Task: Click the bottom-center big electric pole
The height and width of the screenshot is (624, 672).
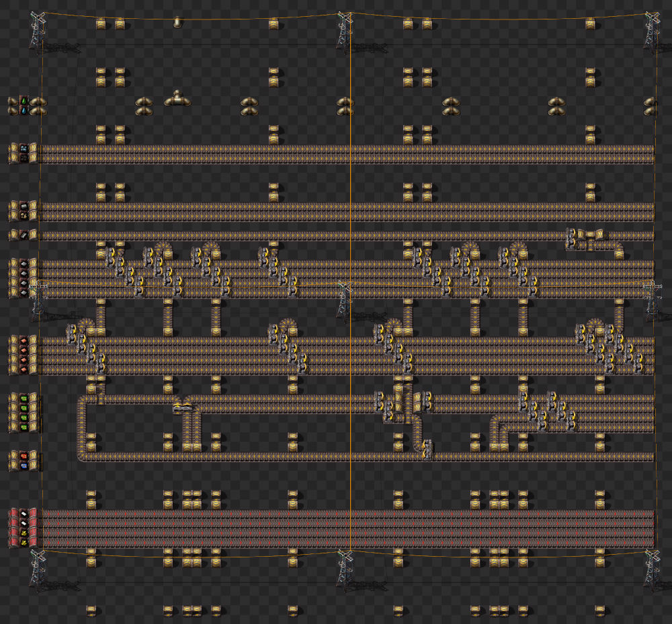Action: tap(346, 570)
